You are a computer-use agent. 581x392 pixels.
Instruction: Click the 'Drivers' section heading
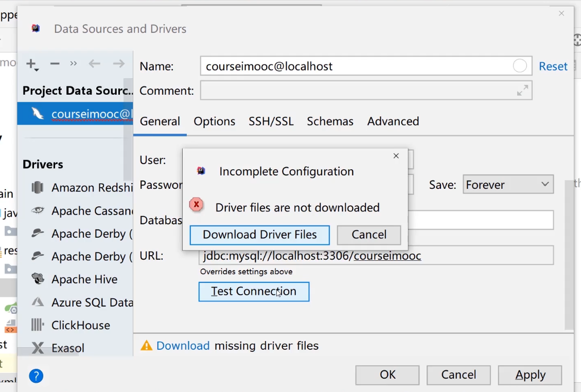pos(43,165)
